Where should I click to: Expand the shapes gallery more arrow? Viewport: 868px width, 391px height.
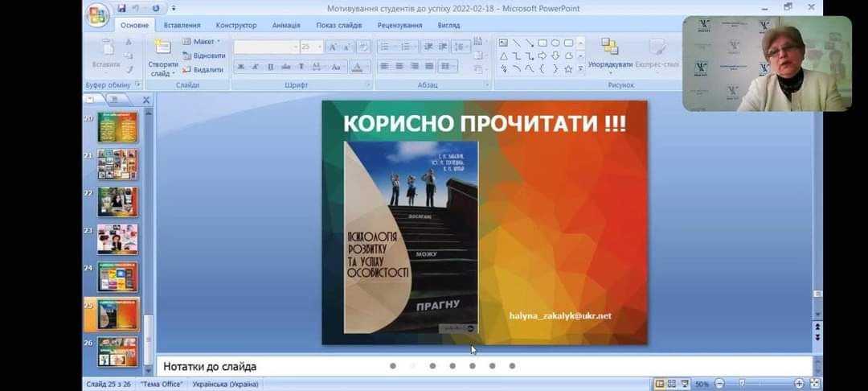click(x=580, y=69)
